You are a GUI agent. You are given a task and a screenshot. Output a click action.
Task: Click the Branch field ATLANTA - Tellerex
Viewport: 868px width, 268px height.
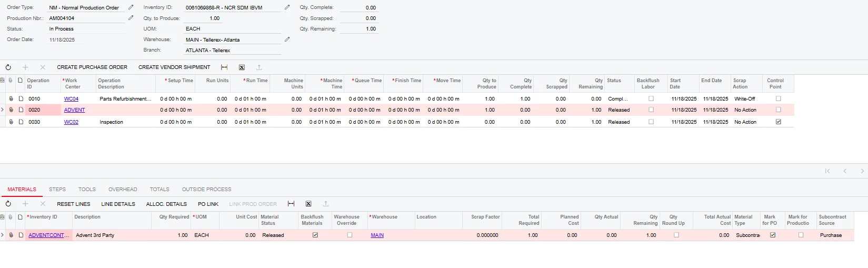pyautogui.click(x=233, y=51)
